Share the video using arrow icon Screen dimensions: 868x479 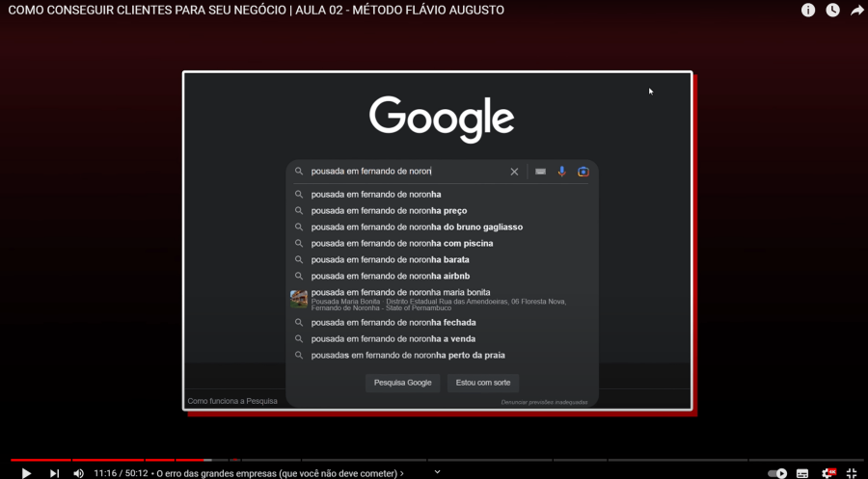pyautogui.click(x=857, y=10)
